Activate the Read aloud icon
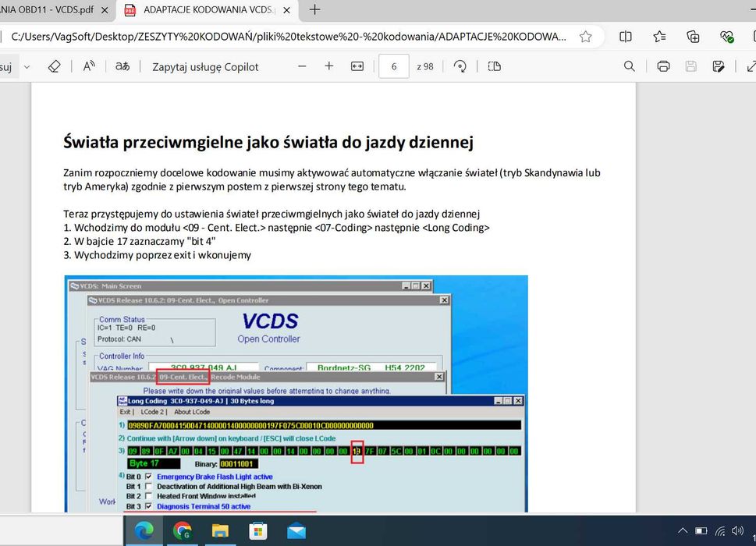The width and height of the screenshot is (756, 546). point(89,66)
